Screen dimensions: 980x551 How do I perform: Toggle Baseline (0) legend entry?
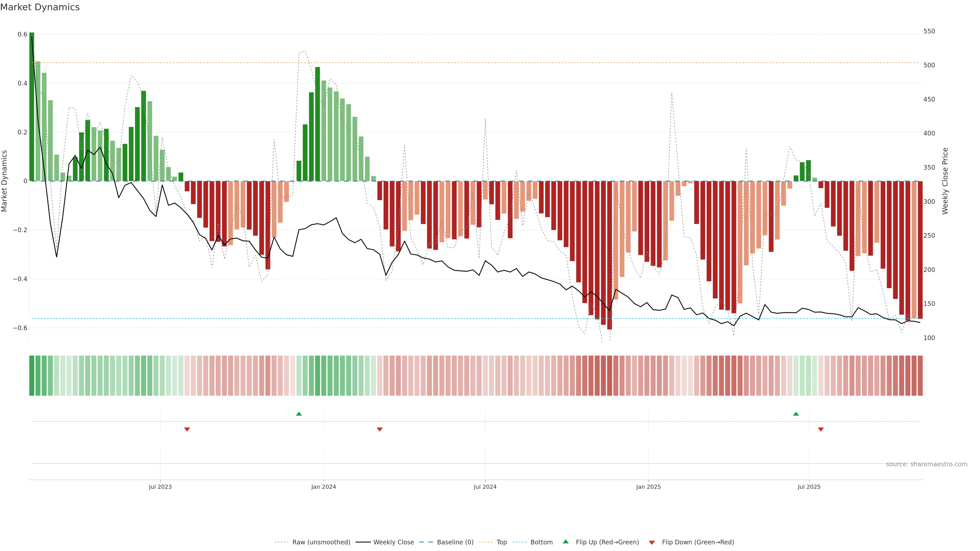click(x=455, y=542)
